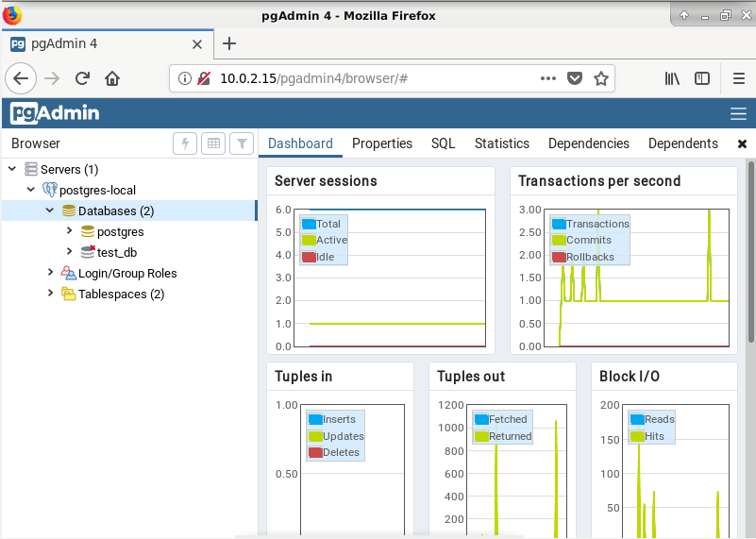Expand the Tablespaces node

click(50, 294)
